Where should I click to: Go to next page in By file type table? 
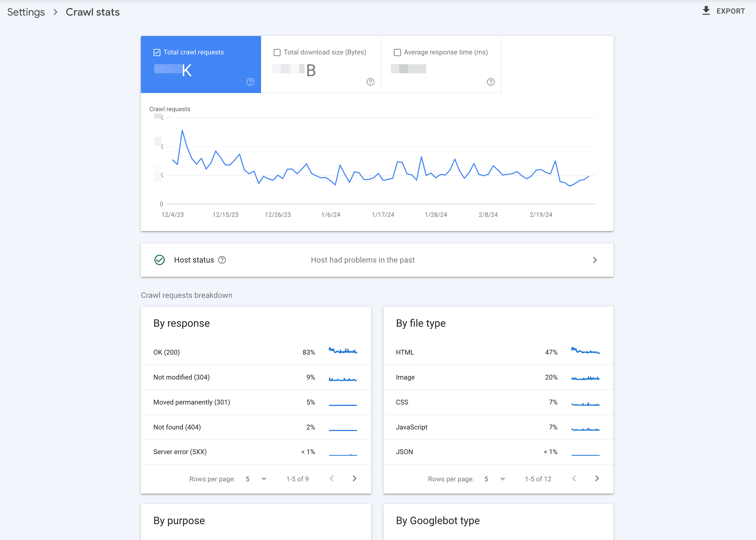[597, 478]
